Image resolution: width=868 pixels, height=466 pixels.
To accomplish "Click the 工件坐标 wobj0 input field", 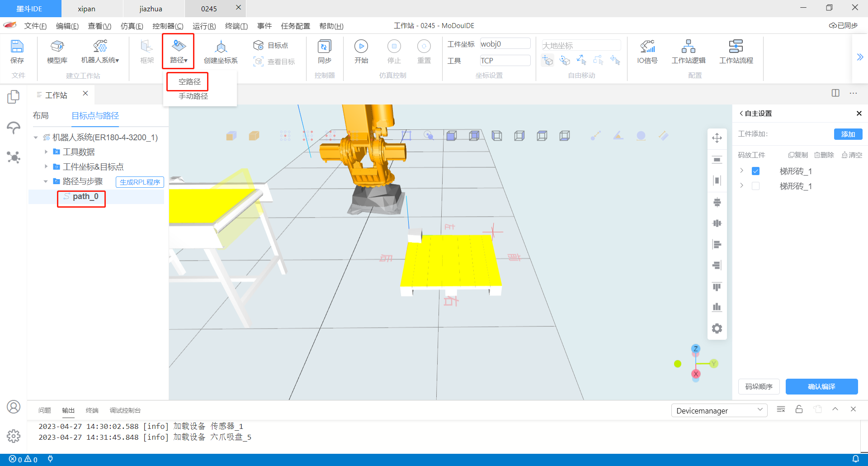I will pos(505,44).
